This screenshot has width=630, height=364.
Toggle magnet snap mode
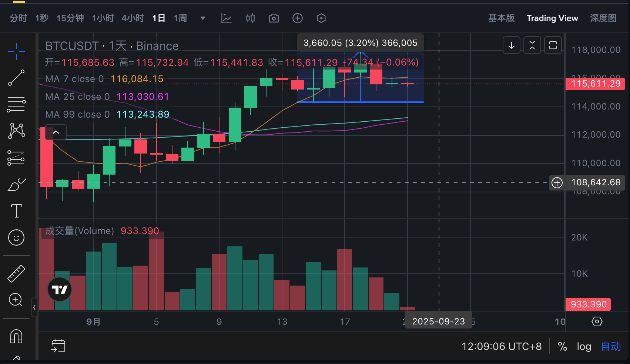(x=16, y=336)
